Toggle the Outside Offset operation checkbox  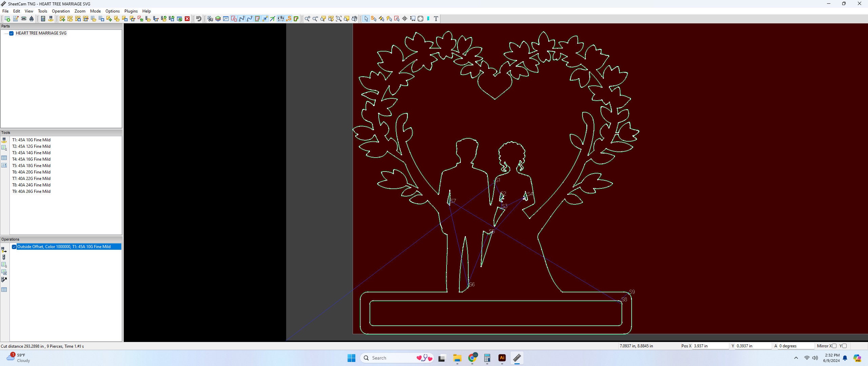click(x=14, y=247)
